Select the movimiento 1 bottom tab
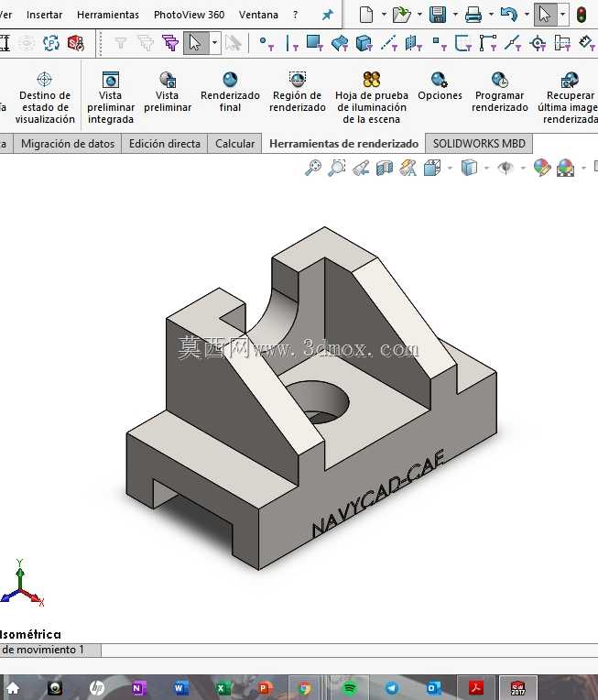 (x=50, y=650)
